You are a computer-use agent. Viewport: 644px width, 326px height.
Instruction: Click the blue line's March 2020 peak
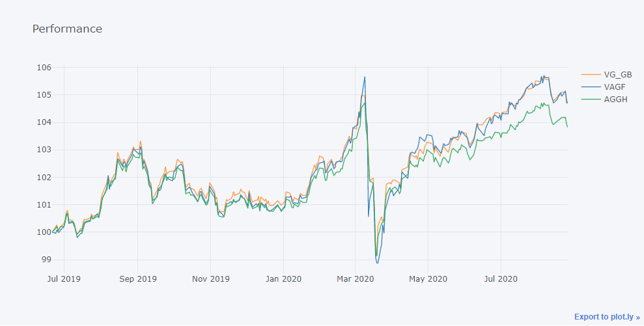tap(365, 77)
